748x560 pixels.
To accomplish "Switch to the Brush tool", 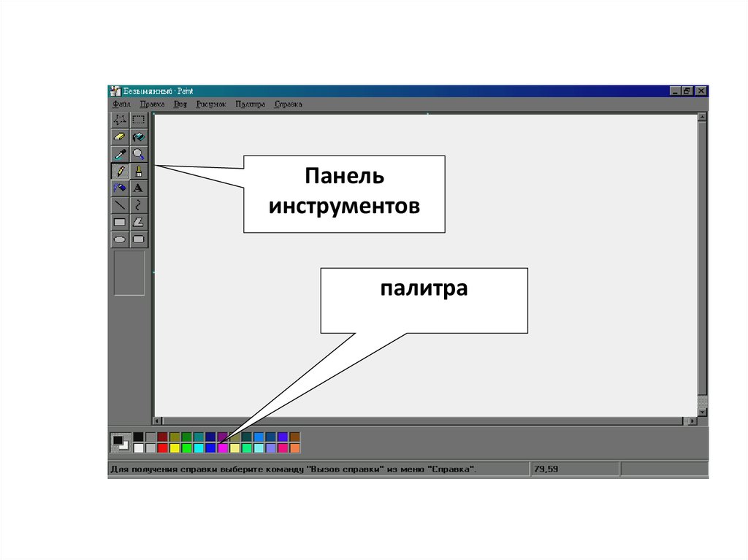I will pyautogui.click(x=139, y=171).
